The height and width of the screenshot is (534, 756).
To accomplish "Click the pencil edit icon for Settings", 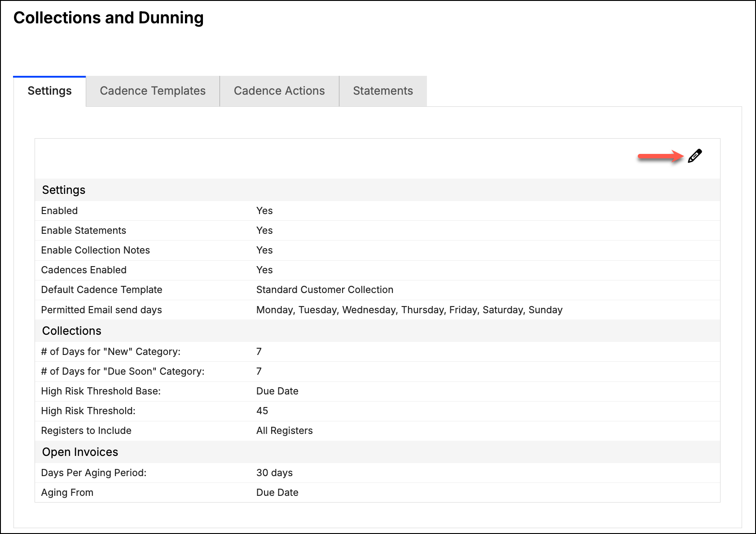I will 694,156.
